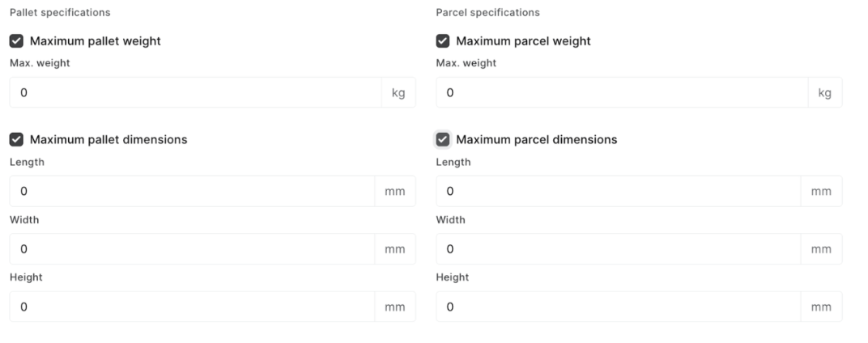Uncheck the Maximum pallet weight checkbox

16,41
